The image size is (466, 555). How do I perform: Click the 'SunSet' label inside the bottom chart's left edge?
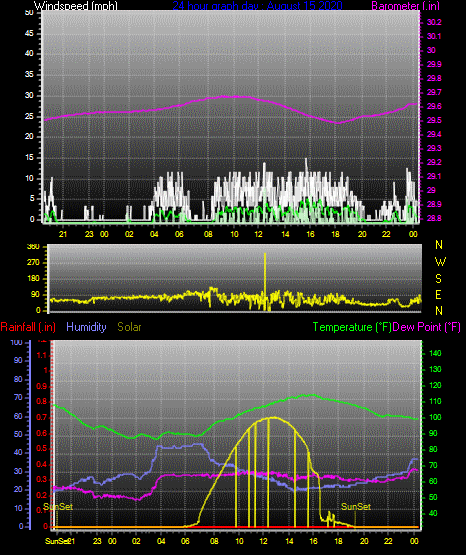click(58, 507)
